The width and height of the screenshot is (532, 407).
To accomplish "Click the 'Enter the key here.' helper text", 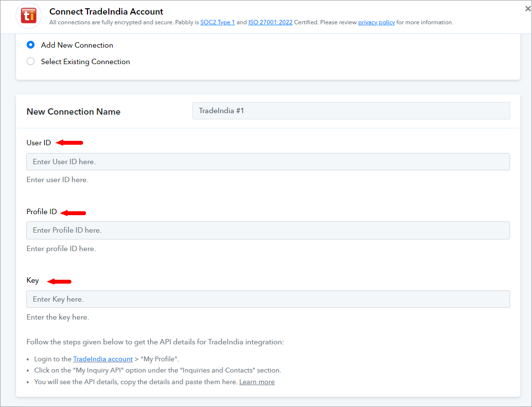I will click(x=58, y=317).
